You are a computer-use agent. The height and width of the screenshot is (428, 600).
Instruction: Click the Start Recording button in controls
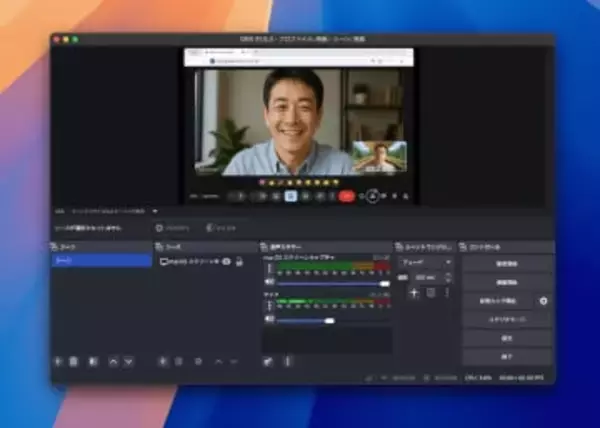pyautogui.click(x=507, y=282)
